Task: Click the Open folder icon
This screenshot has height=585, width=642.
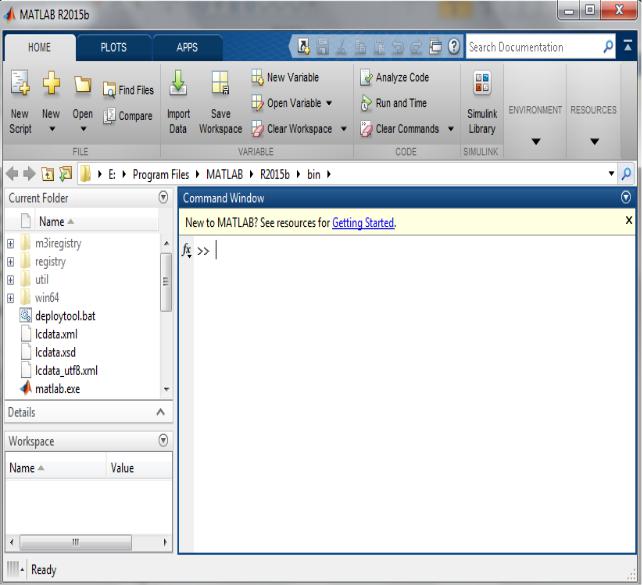Action: click(82, 84)
